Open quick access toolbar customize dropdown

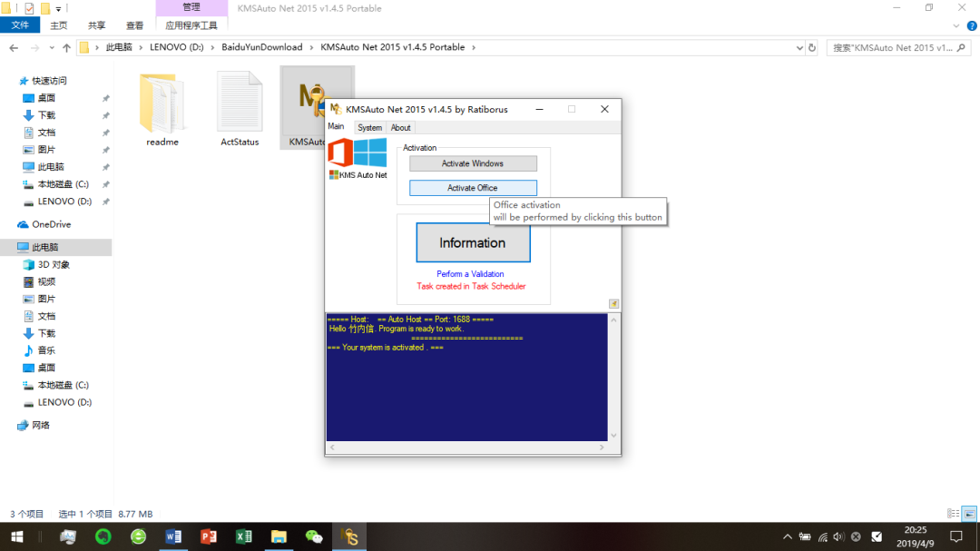pyautogui.click(x=59, y=9)
